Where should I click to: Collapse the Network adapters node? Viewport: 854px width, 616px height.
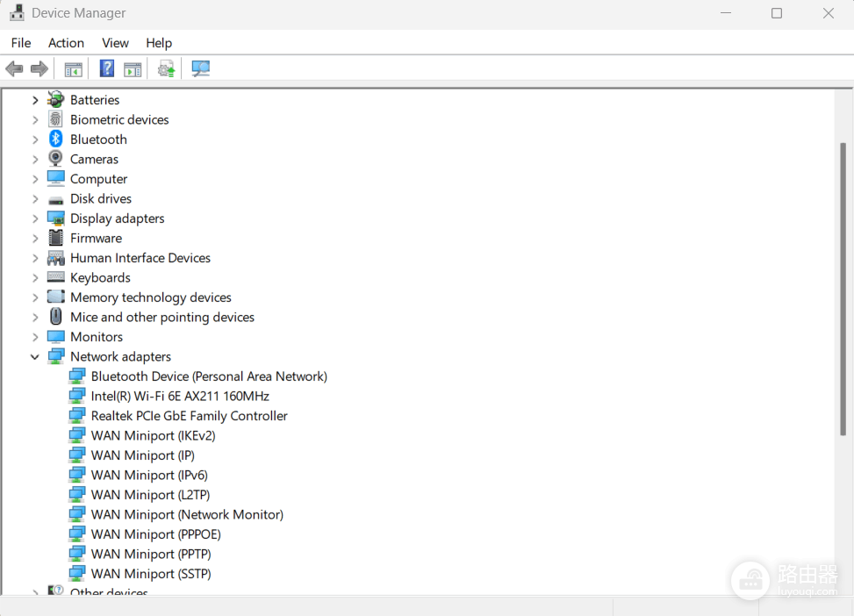pyautogui.click(x=35, y=357)
